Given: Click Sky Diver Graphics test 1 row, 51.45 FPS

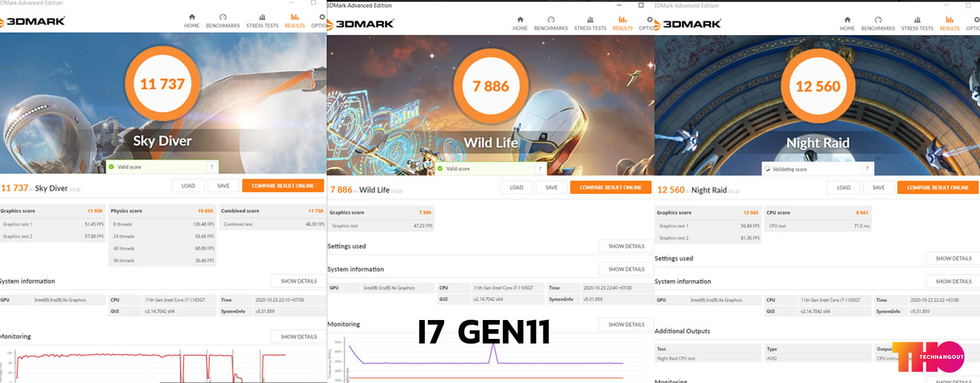Looking at the screenshot, I should click(53, 224).
